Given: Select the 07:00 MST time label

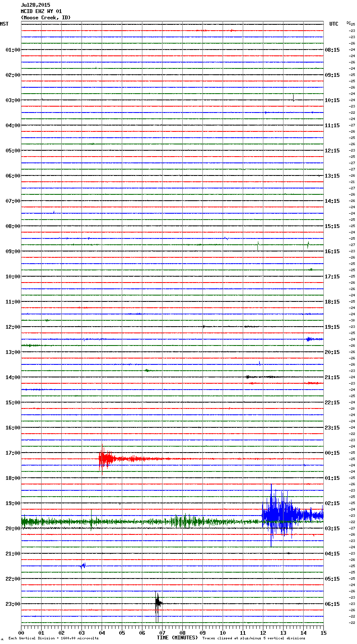Looking at the screenshot, I should pos(13,201).
